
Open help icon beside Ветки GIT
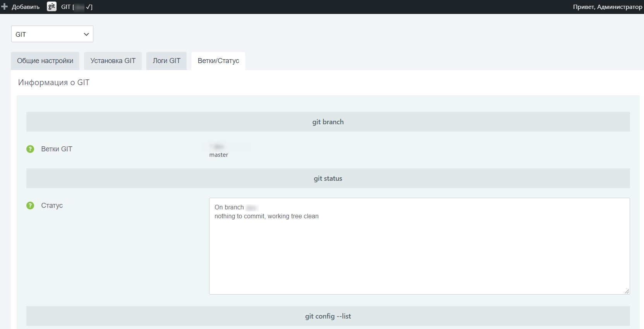(30, 149)
